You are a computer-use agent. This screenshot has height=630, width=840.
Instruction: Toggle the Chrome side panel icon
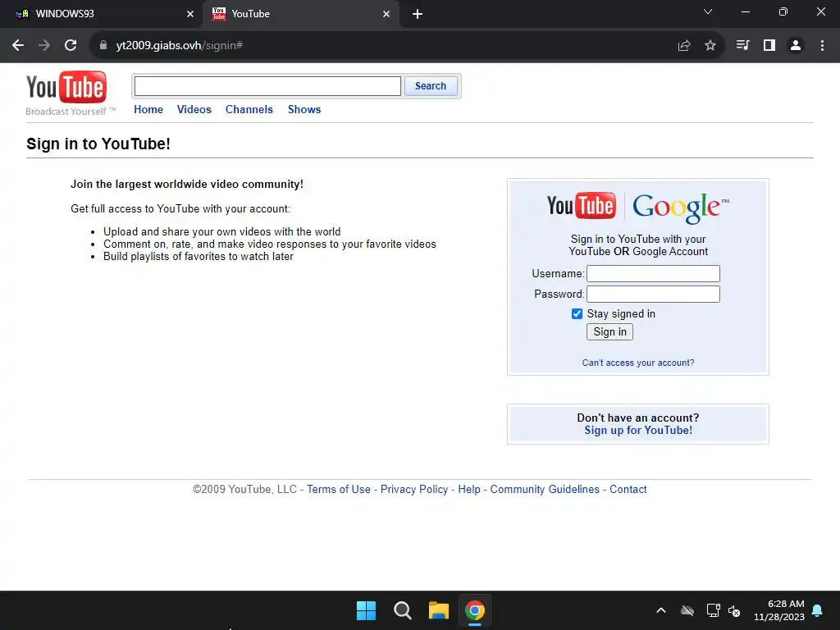[769, 46]
